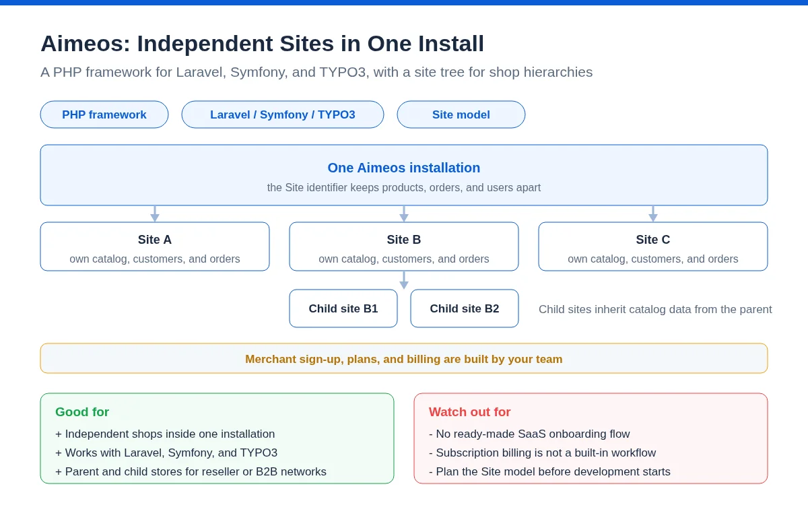Click Site C's "own catalog, customers, and orders" text
This screenshot has width=808, height=532.
(x=653, y=259)
